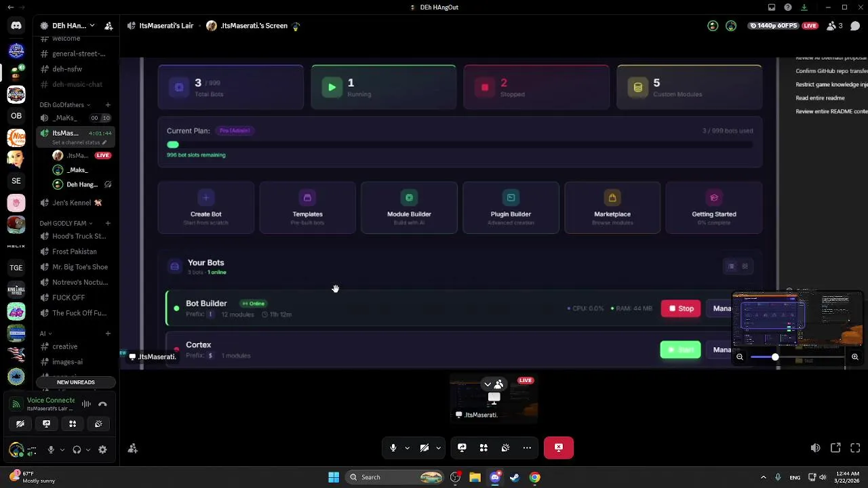Image resolution: width=868 pixels, height=488 pixels.
Task: Open chat bubble icon in header
Action: click(855, 26)
